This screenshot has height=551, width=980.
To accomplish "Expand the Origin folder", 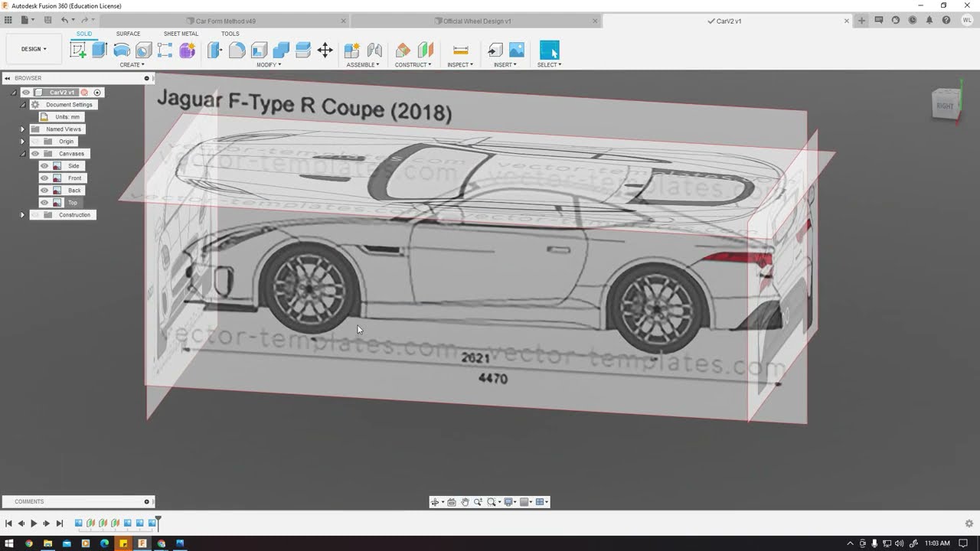I will [22, 142].
